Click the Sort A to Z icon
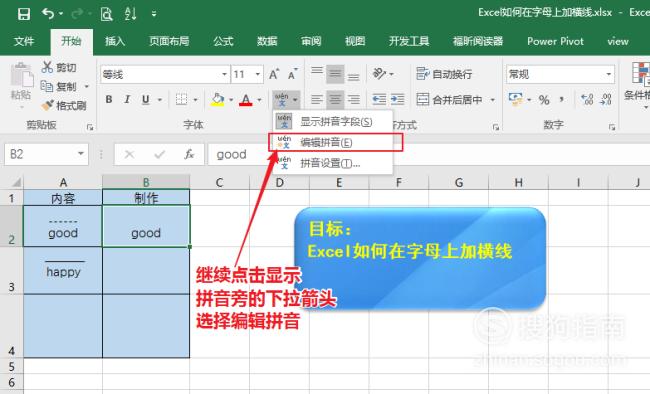The image size is (650, 394). click(131, 14)
